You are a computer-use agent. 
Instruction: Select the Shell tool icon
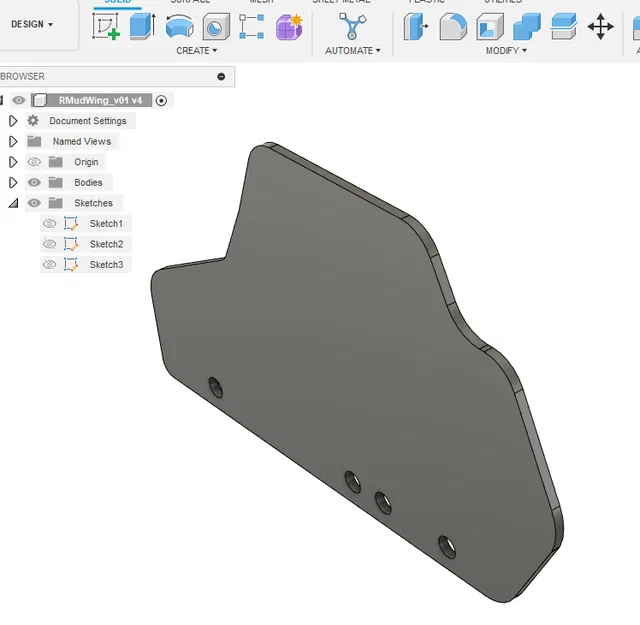[490, 27]
